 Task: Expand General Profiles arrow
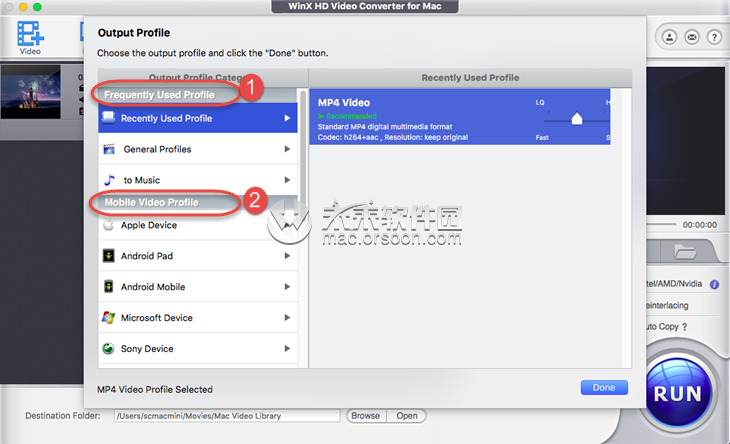(x=287, y=149)
